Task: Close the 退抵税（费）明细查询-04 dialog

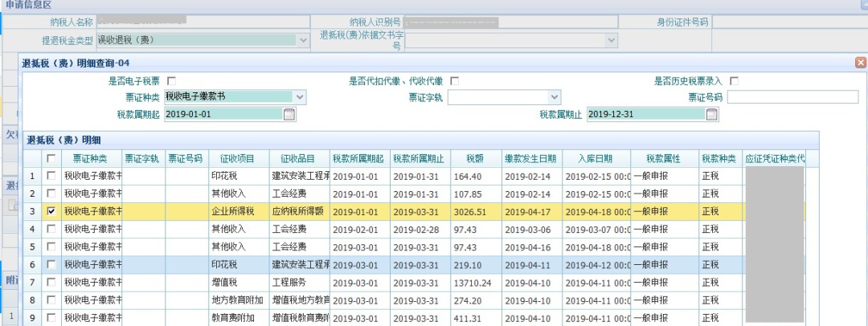Action: tap(860, 63)
